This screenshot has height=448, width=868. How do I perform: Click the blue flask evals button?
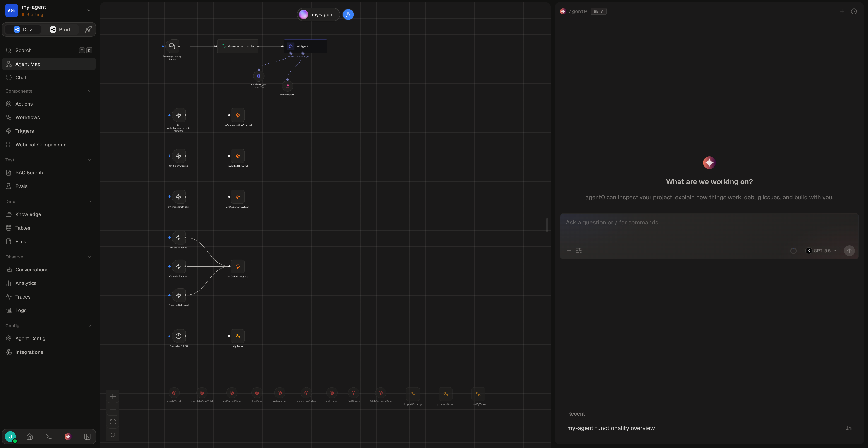click(x=348, y=14)
